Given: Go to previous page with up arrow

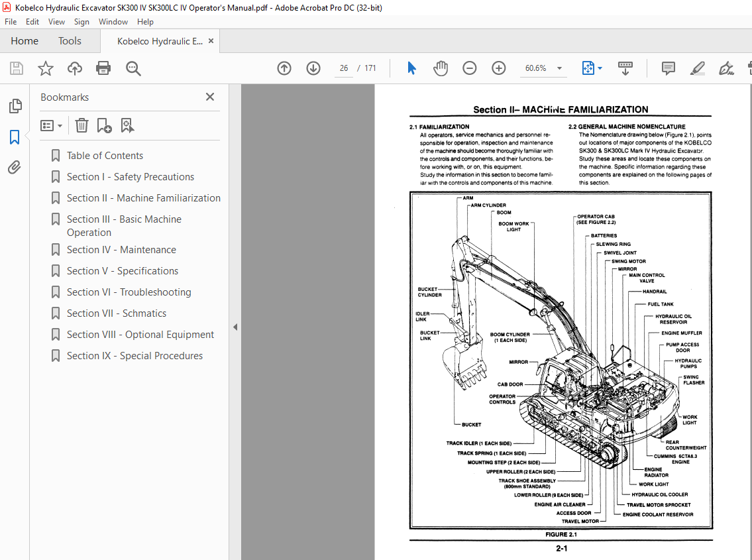Looking at the screenshot, I should [x=284, y=68].
